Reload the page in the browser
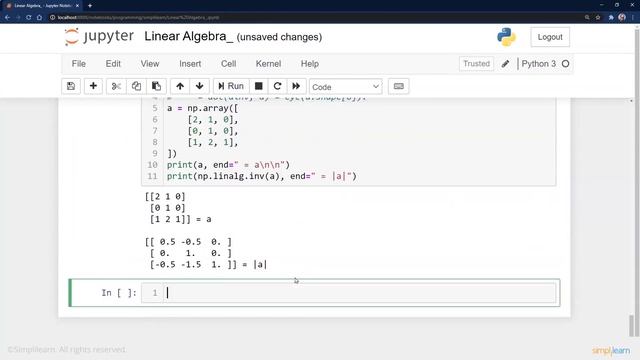The height and width of the screenshot is (360, 640). tap(29, 18)
